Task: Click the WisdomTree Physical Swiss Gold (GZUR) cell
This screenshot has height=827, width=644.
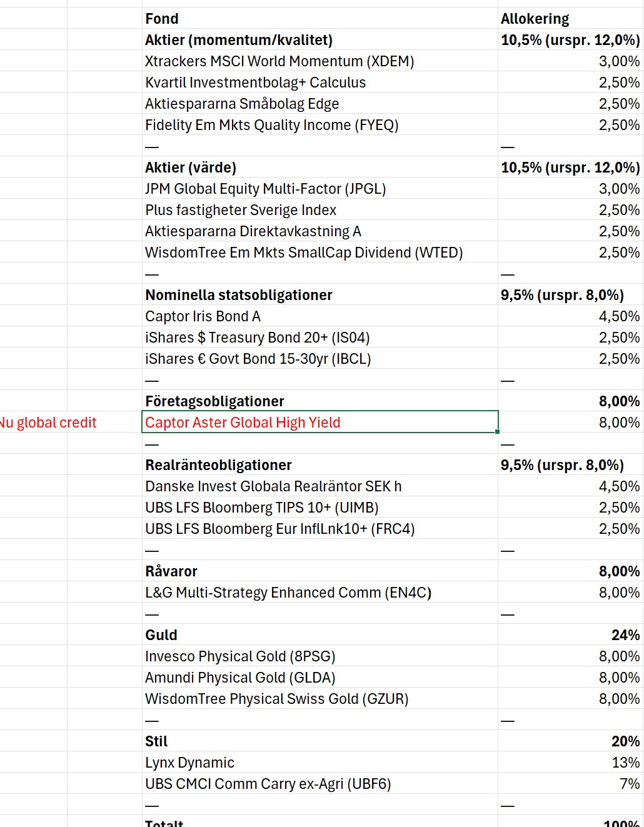Action: (x=276, y=699)
